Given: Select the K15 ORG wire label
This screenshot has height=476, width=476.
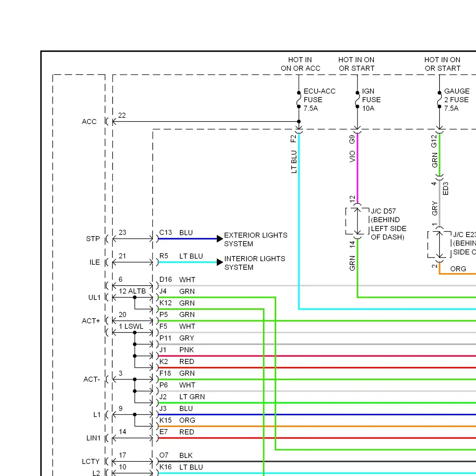Looking at the screenshot, I should pos(177,420).
